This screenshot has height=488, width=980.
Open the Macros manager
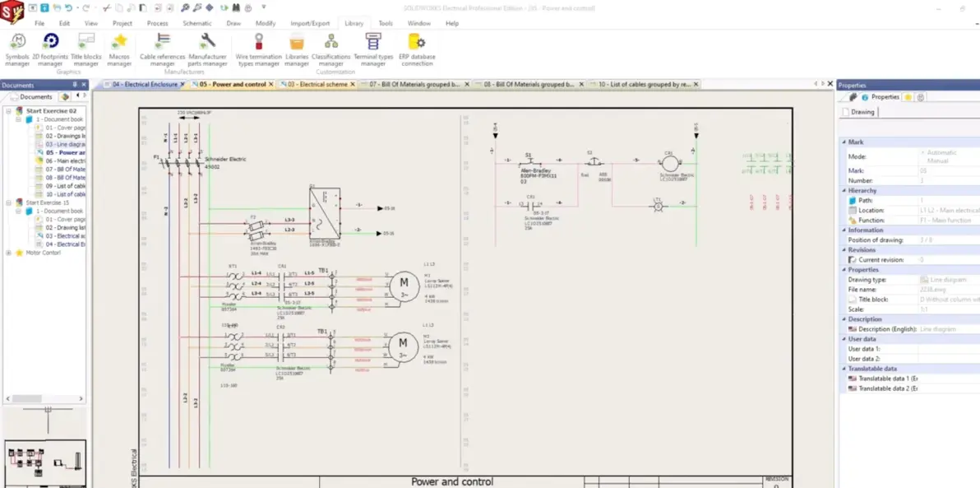pos(118,49)
